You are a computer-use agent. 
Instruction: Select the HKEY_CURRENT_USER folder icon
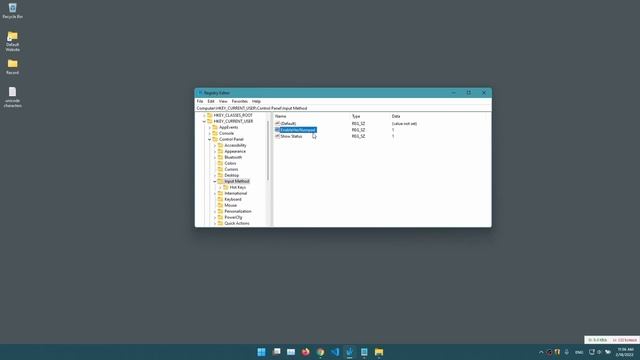coord(210,121)
